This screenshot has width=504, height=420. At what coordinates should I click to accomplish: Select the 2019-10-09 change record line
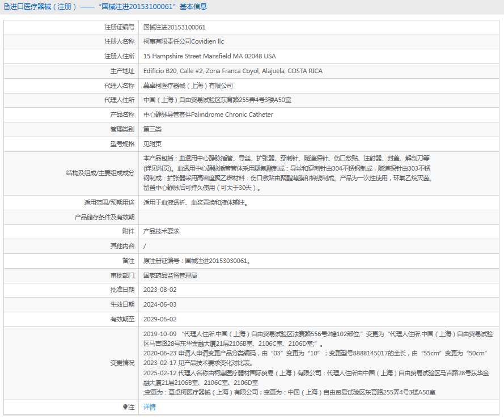point(318,339)
